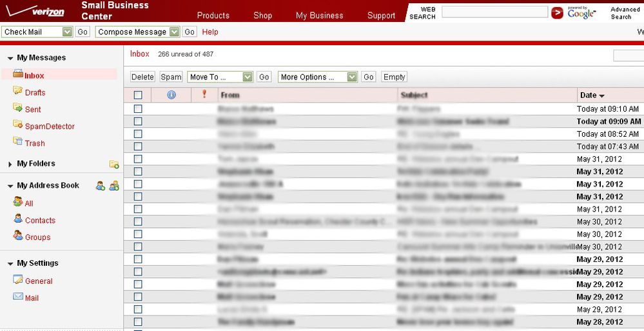Open the SpamDetector folder link
The image size is (644, 331).
50,126
